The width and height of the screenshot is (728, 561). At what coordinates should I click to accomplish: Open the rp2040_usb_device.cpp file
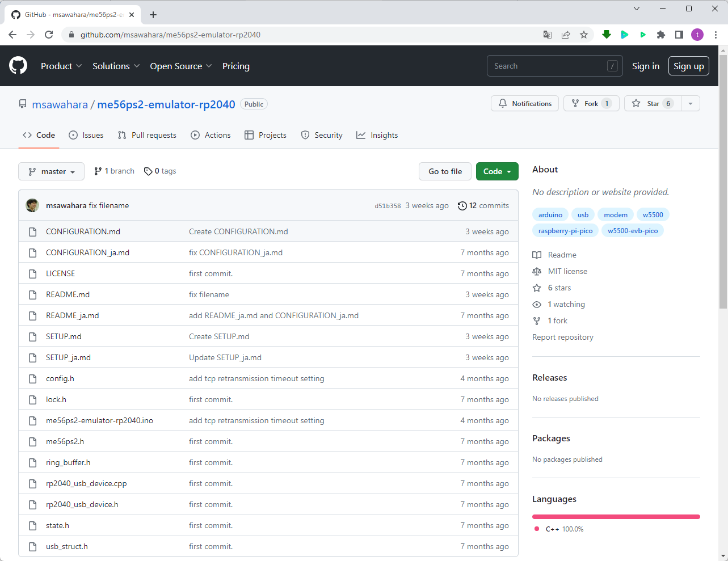point(86,483)
